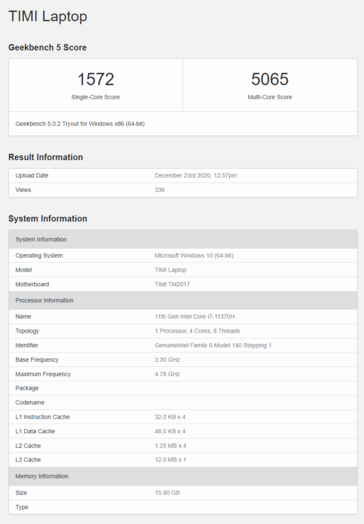
Task: Click the Package label
Action: point(27,388)
